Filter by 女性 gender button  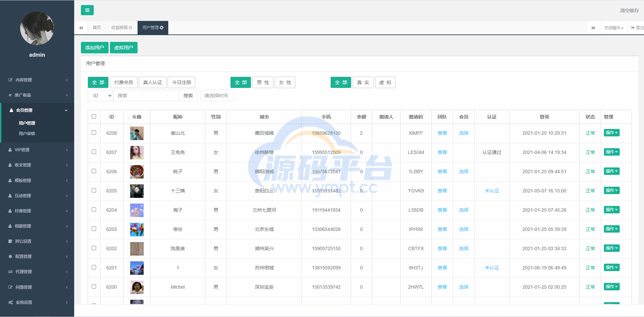click(285, 82)
